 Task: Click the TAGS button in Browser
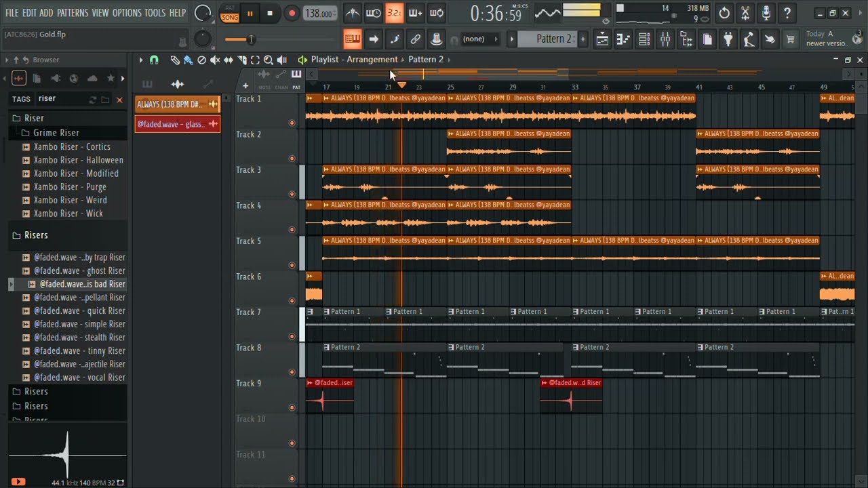[21, 99]
